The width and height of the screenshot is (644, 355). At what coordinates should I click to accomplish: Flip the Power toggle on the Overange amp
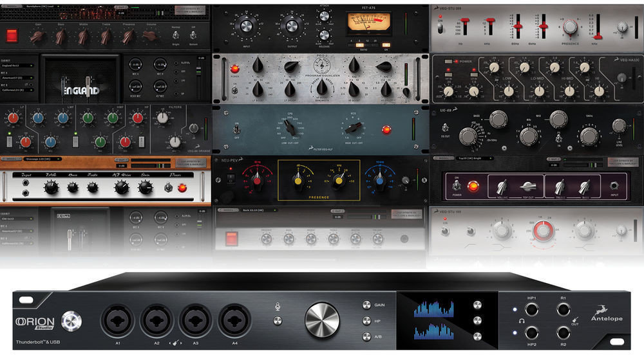[168, 188]
